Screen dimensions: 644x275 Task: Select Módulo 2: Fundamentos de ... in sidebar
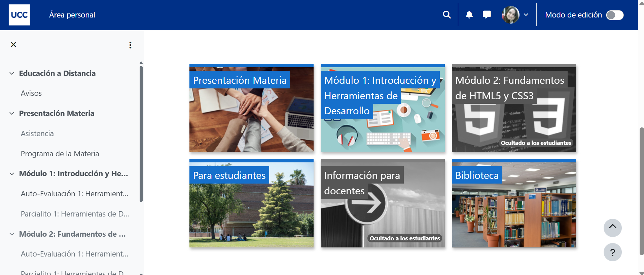(x=72, y=234)
